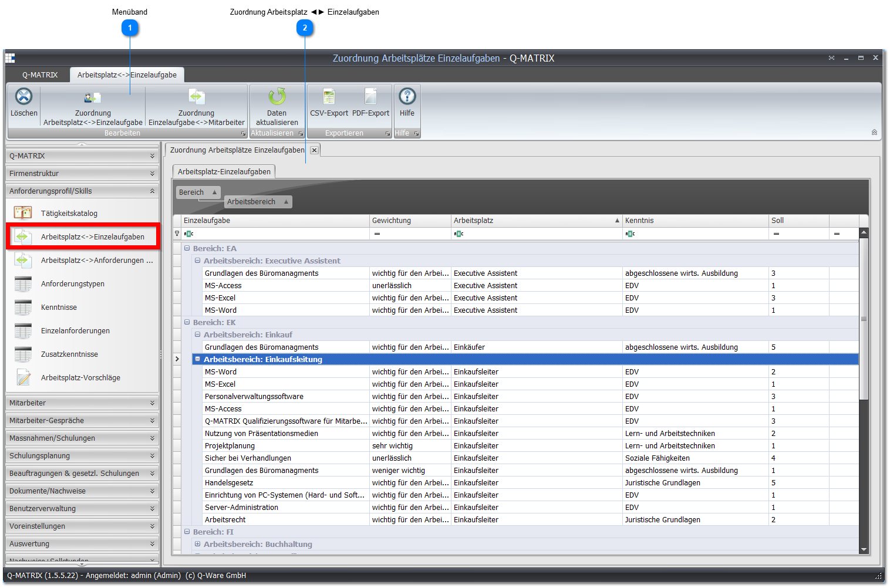Open Exportieren group dialog launcher
The height and width of the screenshot is (588, 890).
pyautogui.click(x=387, y=134)
